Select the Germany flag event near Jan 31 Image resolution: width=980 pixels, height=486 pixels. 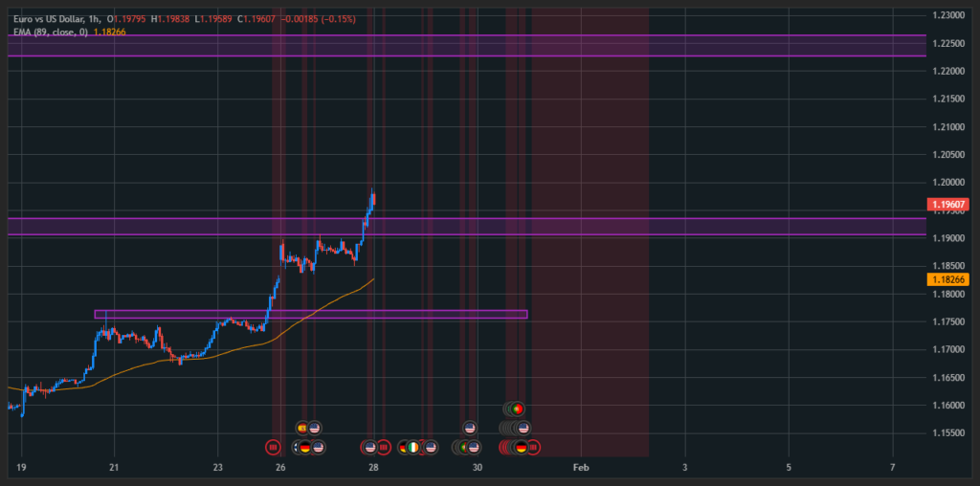tap(522, 447)
